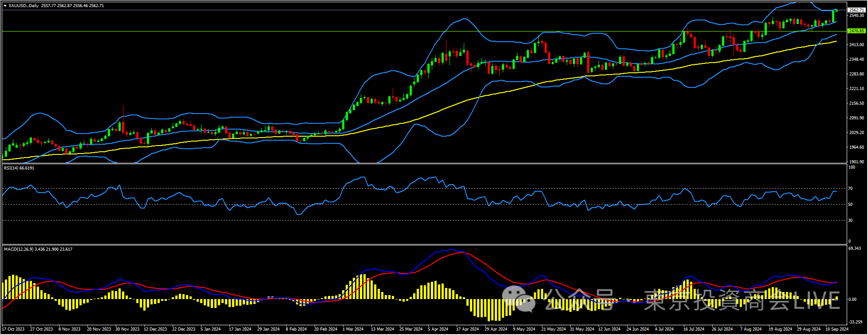
Task: Click RSI scale label 70
Action: [x=850, y=189]
